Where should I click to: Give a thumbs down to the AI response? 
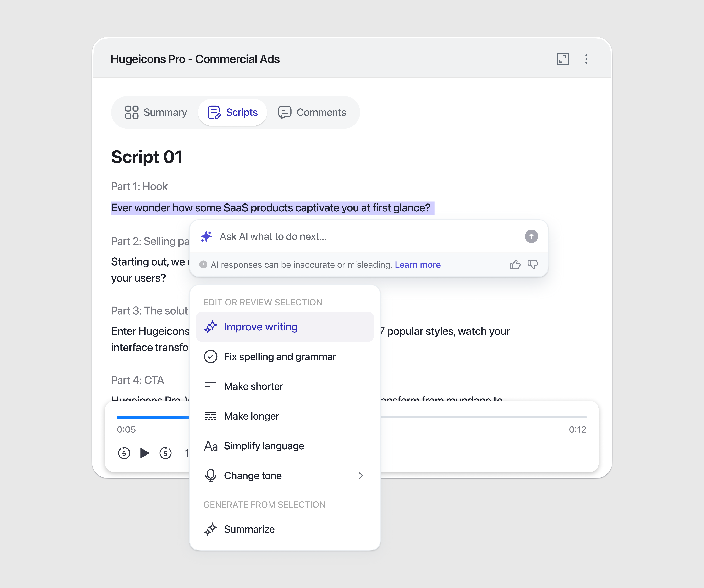533,265
